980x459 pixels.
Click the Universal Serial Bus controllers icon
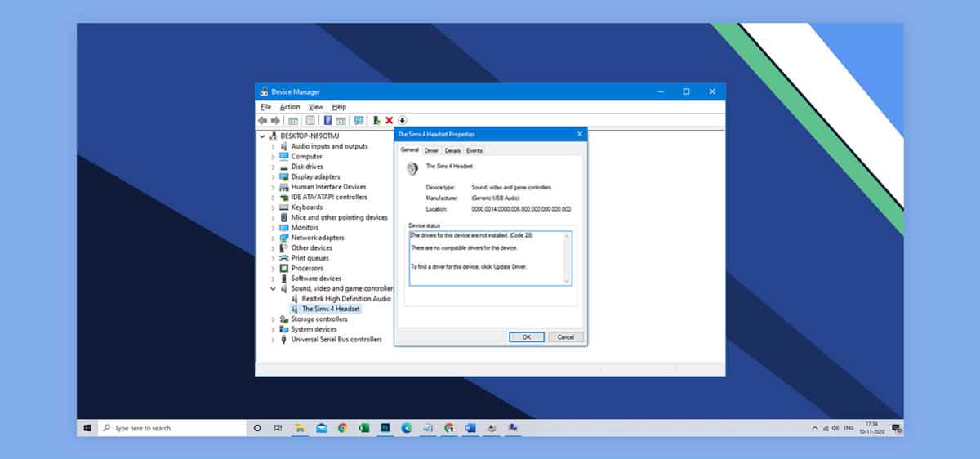click(x=283, y=339)
